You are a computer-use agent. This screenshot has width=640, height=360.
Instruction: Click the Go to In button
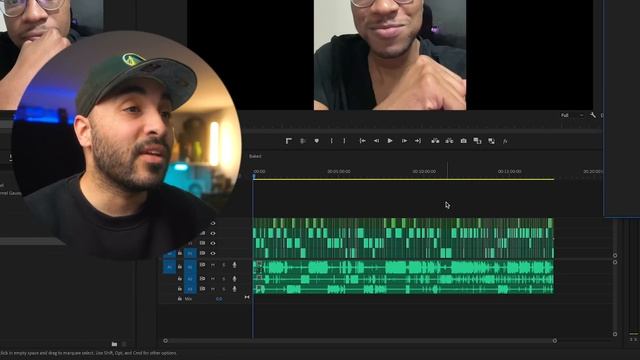click(362, 141)
